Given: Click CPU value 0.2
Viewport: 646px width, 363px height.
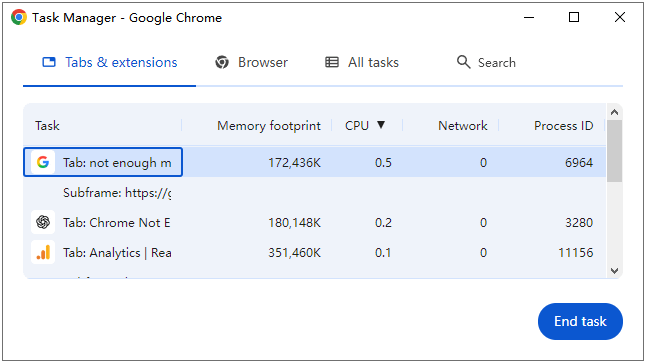Looking at the screenshot, I should point(383,223).
